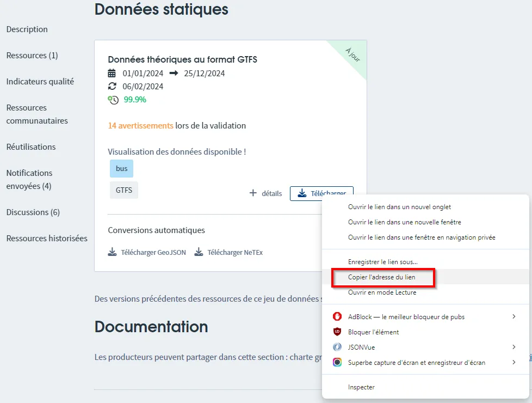Click the Visualisation des données disponible ! text
This screenshot has width=532, height=403.
[177, 152]
